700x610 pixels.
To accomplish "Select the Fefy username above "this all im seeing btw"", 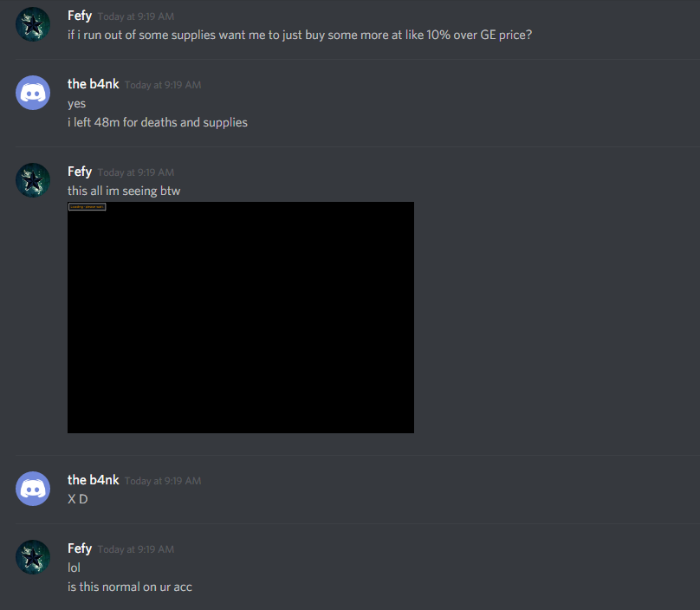I will pos(80,172).
